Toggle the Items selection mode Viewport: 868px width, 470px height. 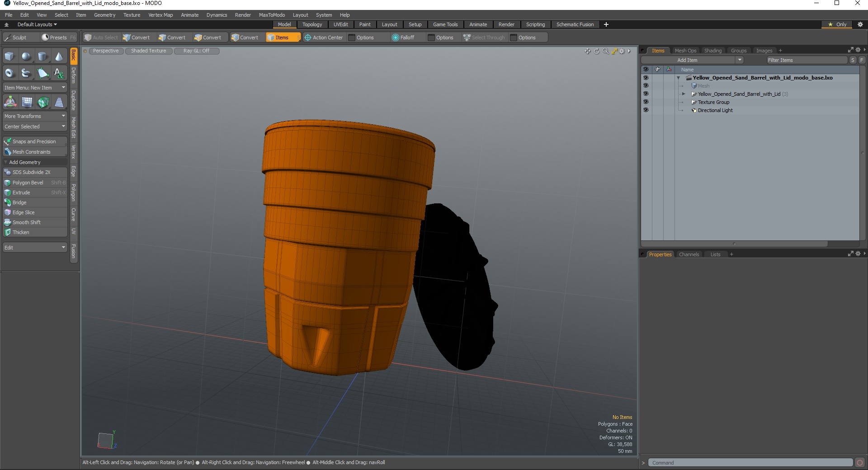pos(283,38)
